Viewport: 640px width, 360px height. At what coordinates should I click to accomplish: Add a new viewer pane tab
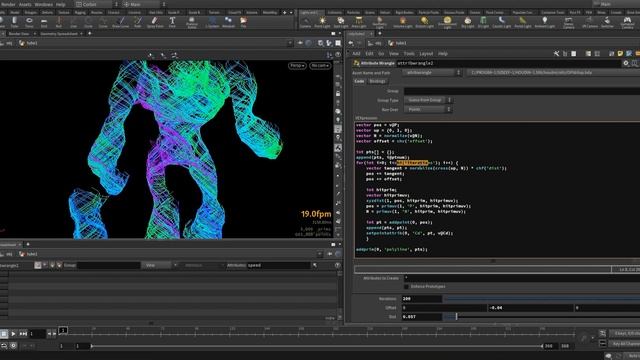tap(89, 33)
